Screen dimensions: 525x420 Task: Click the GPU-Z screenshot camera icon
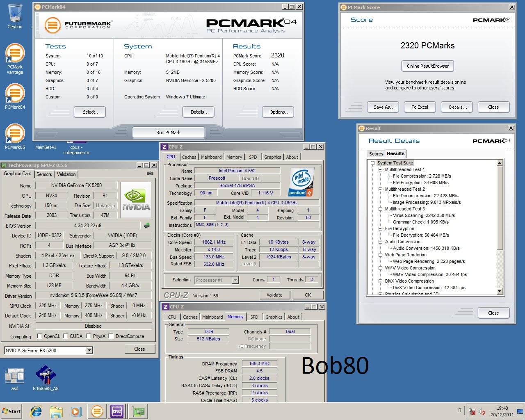[150, 173]
